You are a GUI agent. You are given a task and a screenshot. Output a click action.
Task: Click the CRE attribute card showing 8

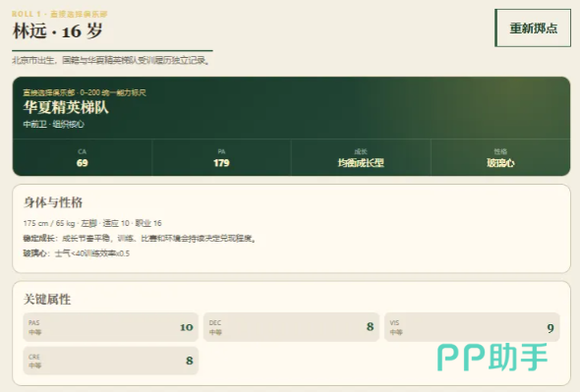pyautogui.click(x=111, y=361)
